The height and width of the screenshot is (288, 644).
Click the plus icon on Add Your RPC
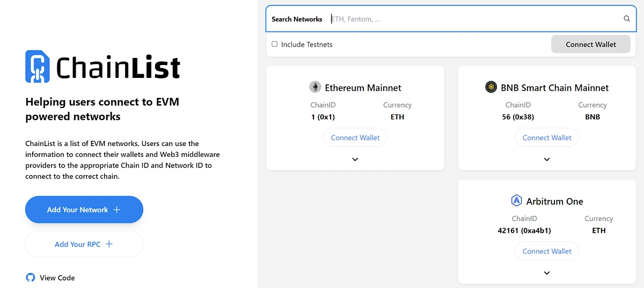tap(109, 244)
